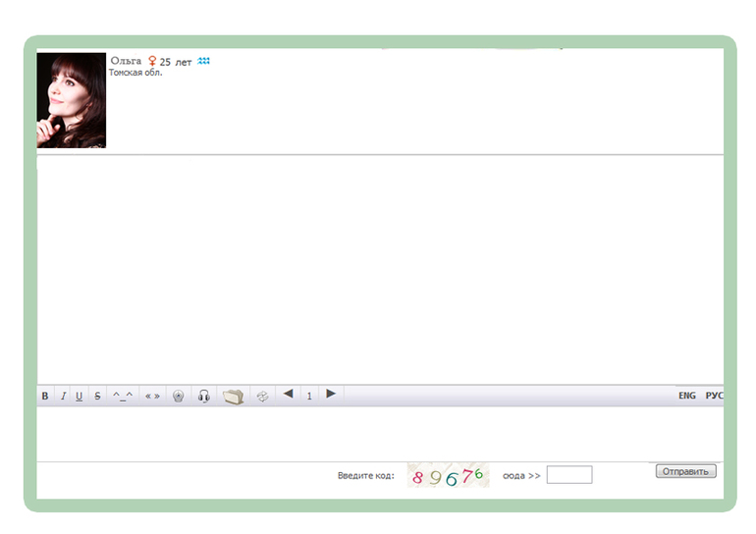Click the captcha image 89676
Image resolution: width=756 pixels, height=534 pixels.
click(448, 476)
